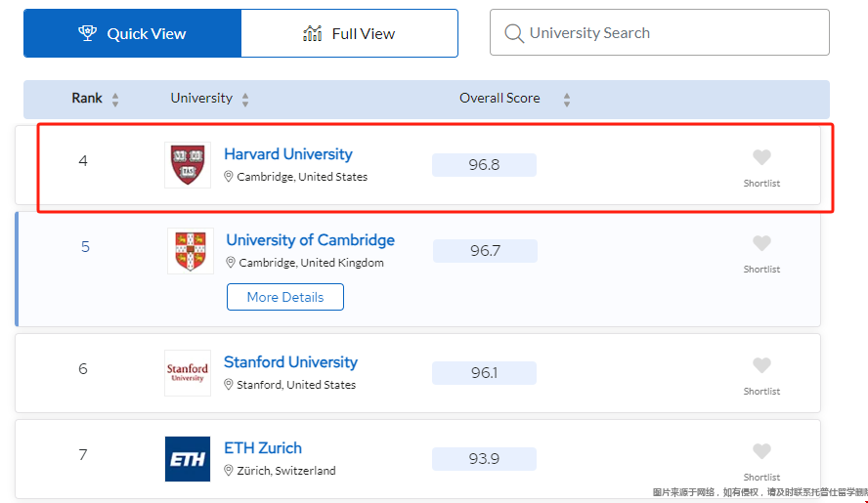
Task: Open More Details for University of Cambridge
Action: point(285,297)
